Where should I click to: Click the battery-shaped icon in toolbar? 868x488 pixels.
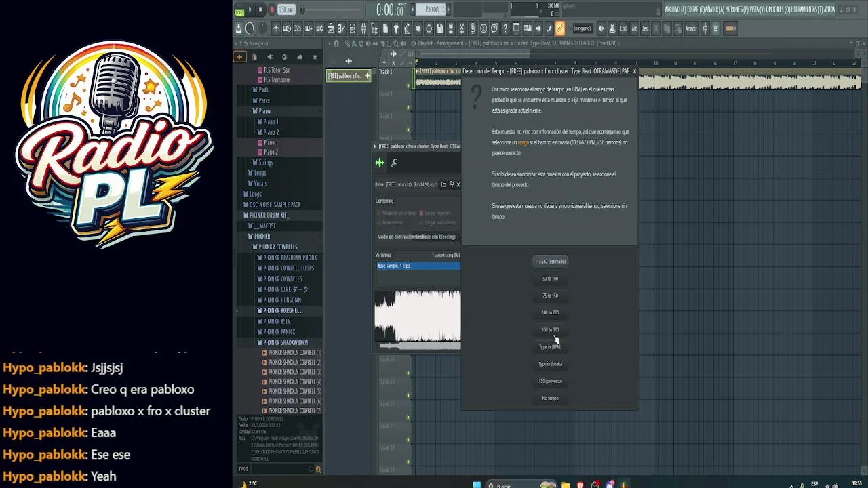click(730, 28)
